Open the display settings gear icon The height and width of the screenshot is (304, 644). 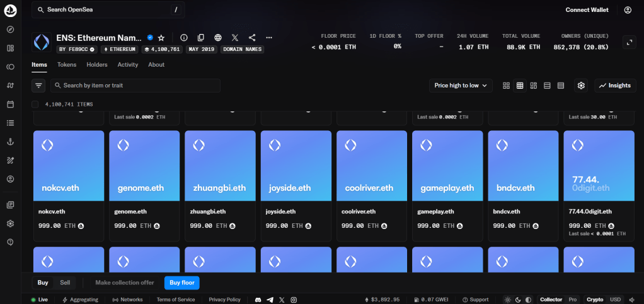pos(581,86)
